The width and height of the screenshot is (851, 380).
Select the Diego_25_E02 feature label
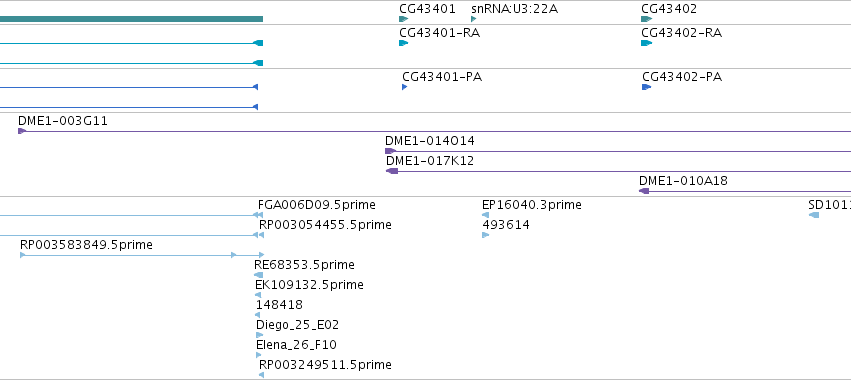(297, 325)
